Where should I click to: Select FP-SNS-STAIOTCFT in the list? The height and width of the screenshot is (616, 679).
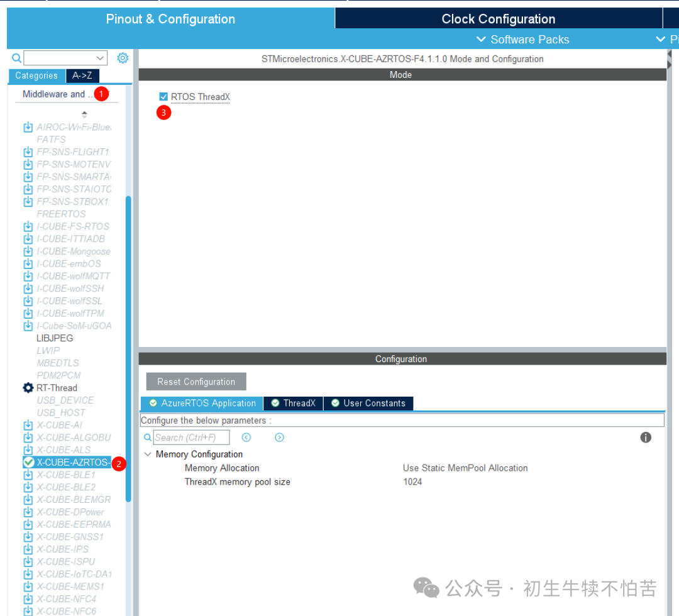point(74,189)
